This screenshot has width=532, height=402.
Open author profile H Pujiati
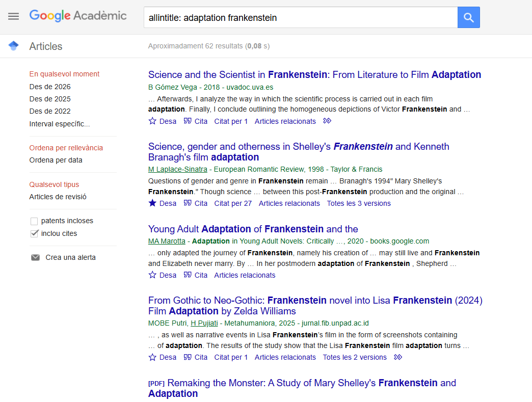click(x=204, y=324)
